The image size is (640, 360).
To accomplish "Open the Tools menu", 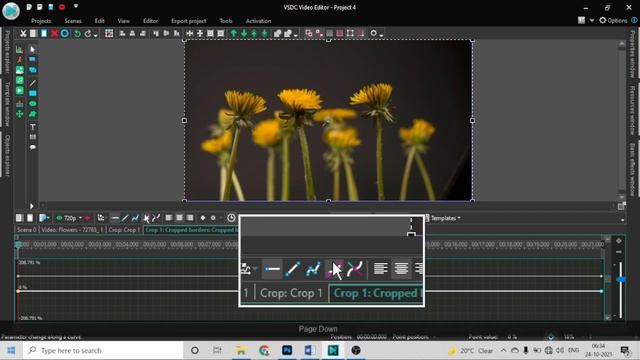I will pos(226,21).
